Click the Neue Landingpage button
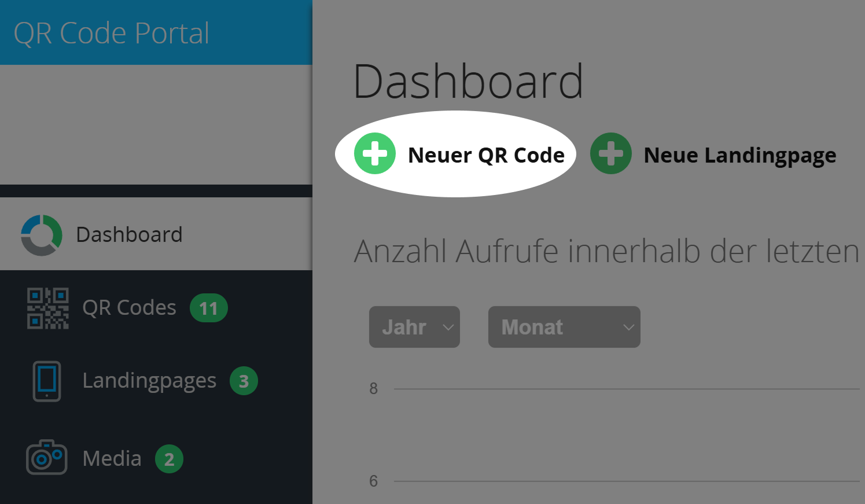Image resolution: width=865 pixels, height=504 pixels. point(739,154)
